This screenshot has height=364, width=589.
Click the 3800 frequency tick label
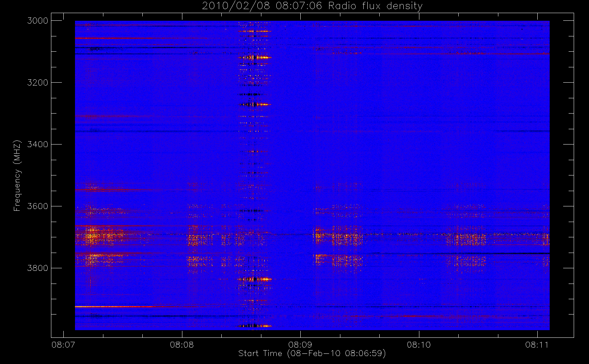tap(38, 268)
